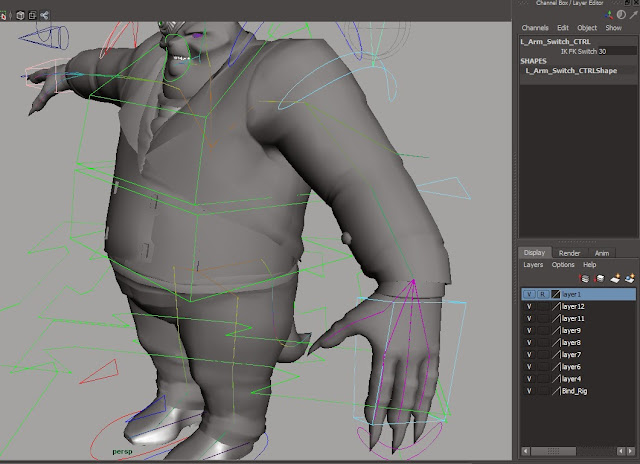Click the layer list scroll right arrow
The image size is (640, 464).
click(631, 451)
